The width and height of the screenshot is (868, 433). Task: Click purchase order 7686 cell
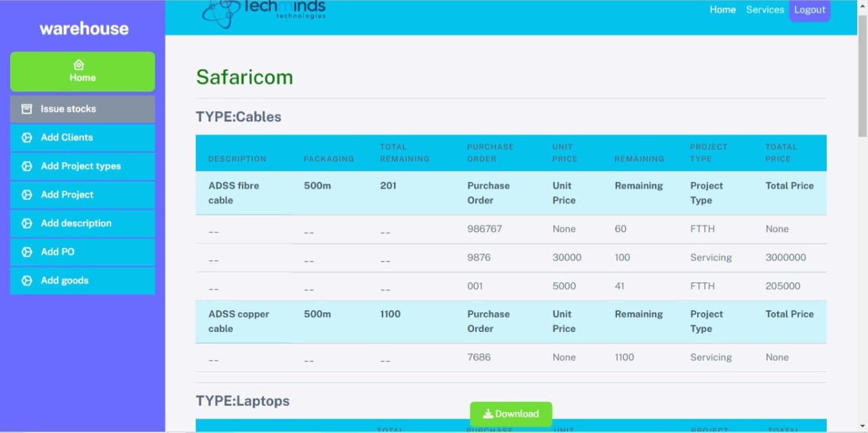(x=479, y=357)
